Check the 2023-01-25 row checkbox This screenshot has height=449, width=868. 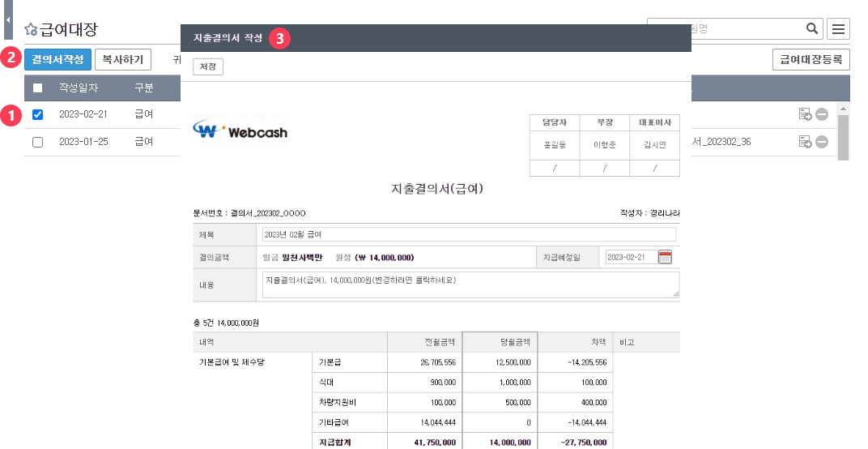pos(38,142)
